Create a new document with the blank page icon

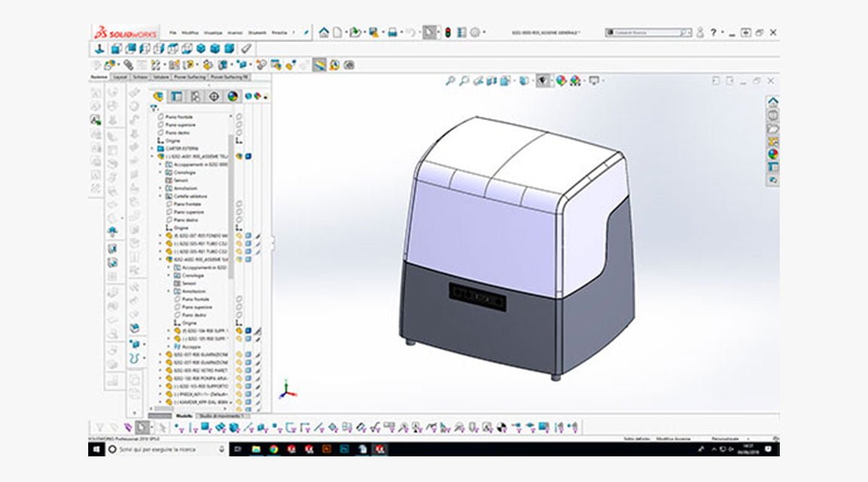point(337,32)
